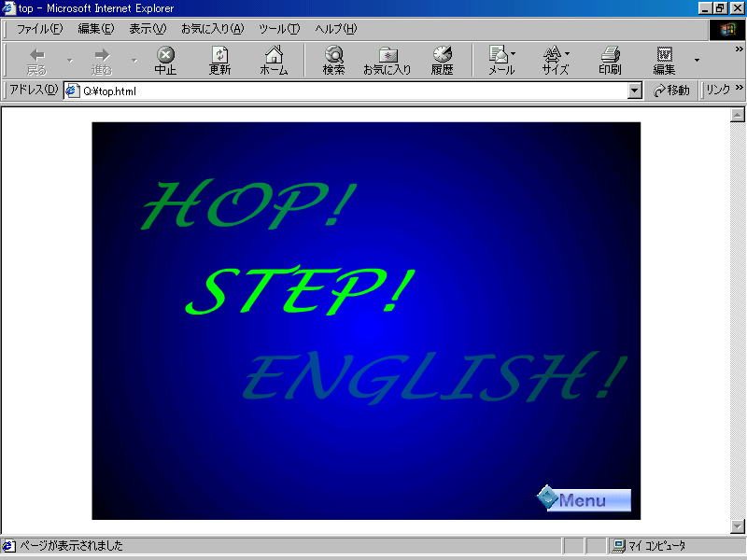Viewport: 747px width, 560px height.
Task: Open the 表示(V) menu
Action: tap(148, 29)
